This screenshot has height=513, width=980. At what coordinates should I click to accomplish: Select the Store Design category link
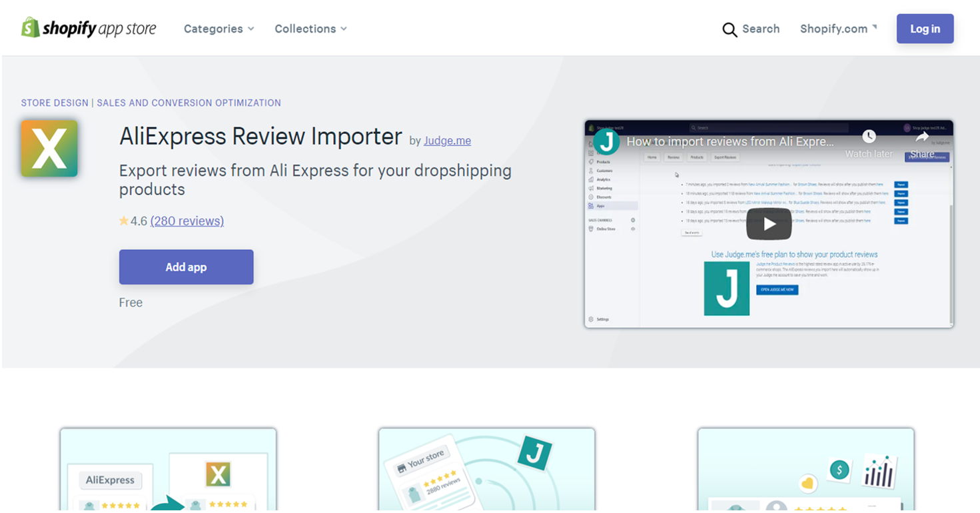pyautogui.click(x=55, y=103)
